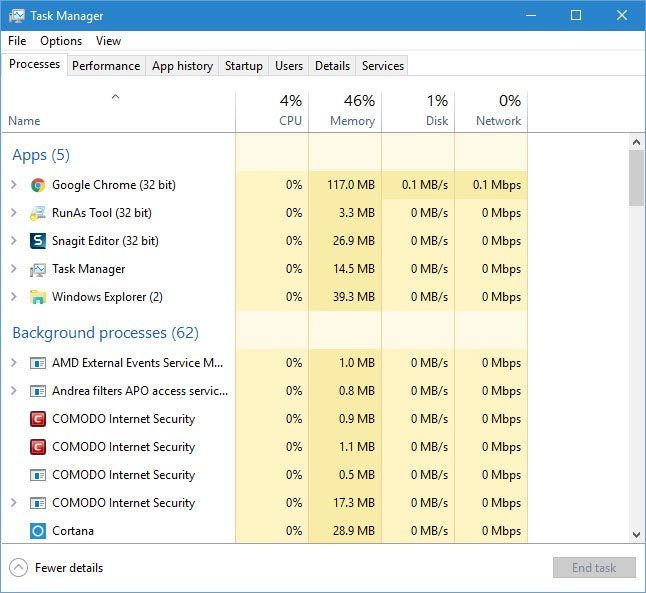
Task: Click the scrollbar down arrow in process list
Action: [x=636, y=535]
